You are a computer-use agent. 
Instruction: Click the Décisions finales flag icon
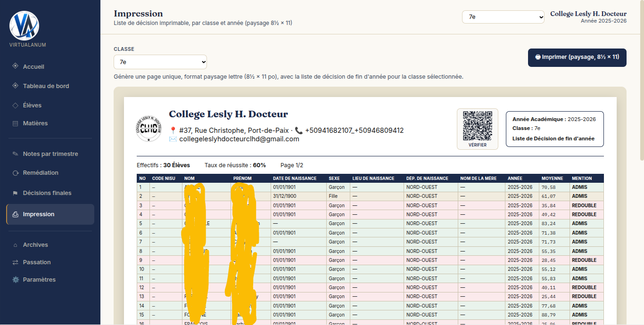15,193
